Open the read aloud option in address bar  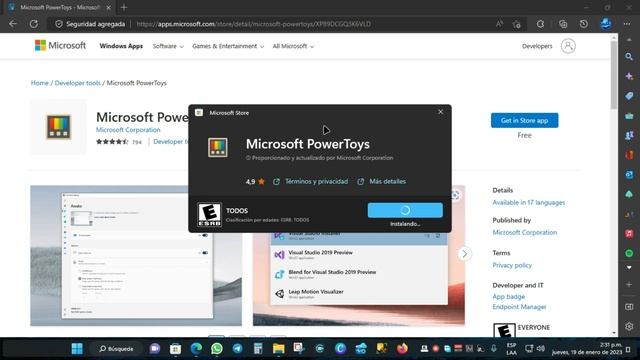pos(499,24)
